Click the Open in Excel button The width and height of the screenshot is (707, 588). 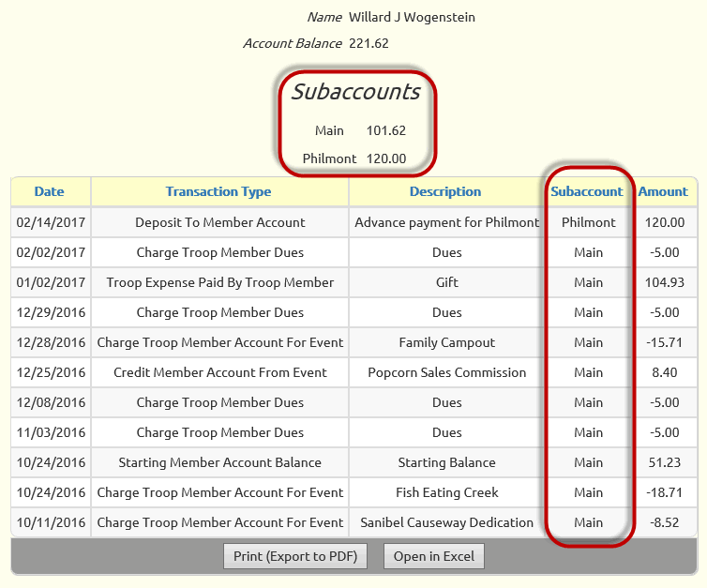click(x=434, y=556)
